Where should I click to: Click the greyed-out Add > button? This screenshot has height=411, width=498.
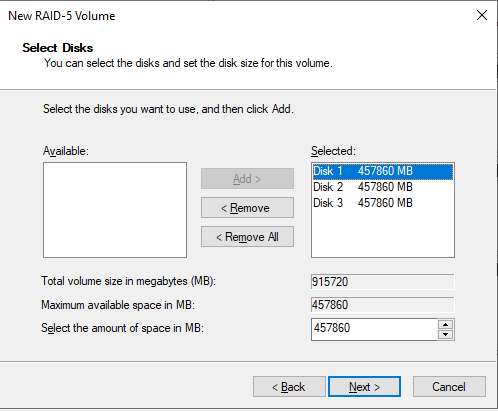point(247,179)
